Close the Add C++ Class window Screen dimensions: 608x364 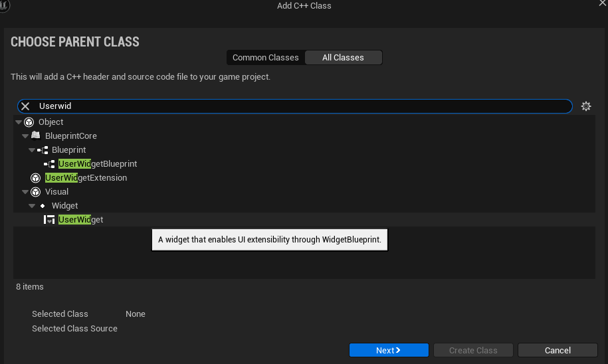pos(603,3)
